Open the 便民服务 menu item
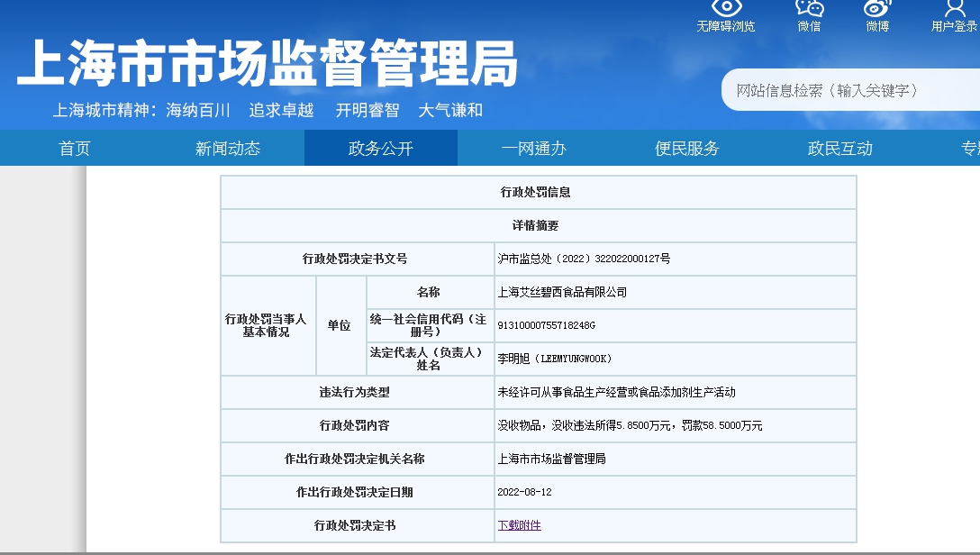 coord(687,148)
